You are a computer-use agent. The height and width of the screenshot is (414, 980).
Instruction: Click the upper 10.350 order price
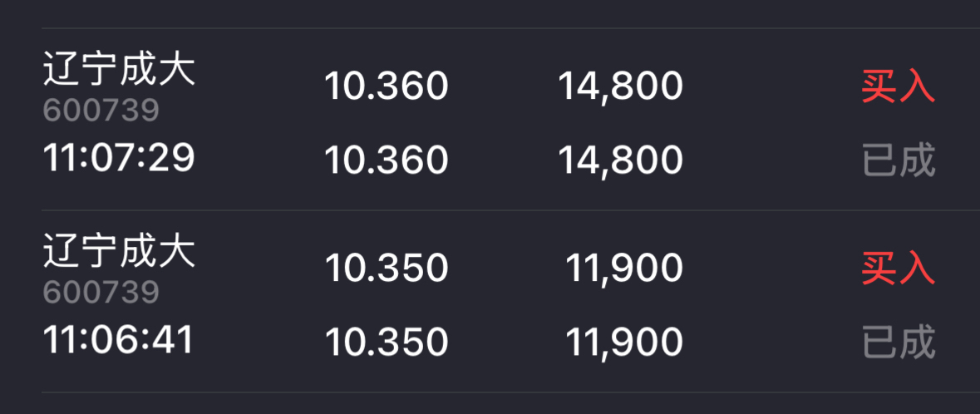pos(386,268)
